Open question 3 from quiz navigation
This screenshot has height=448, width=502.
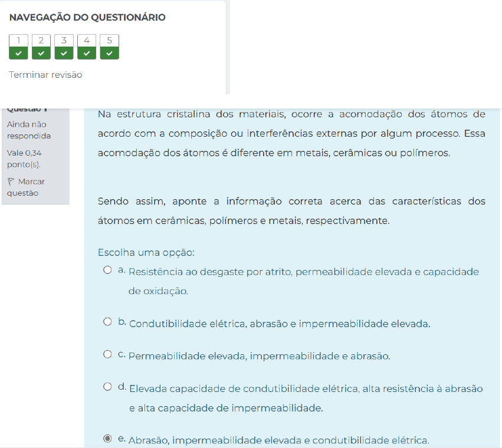tap(64, 41)
